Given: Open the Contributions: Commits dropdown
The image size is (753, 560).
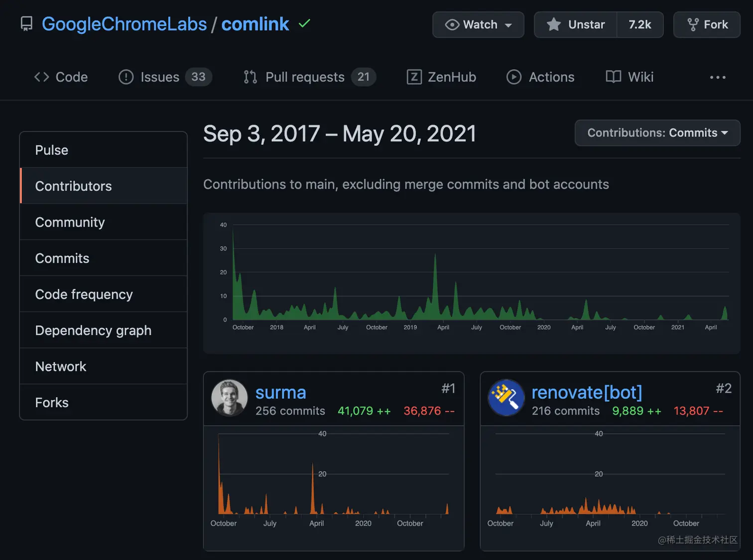Looking at the screenshot, I should [657, 133].
